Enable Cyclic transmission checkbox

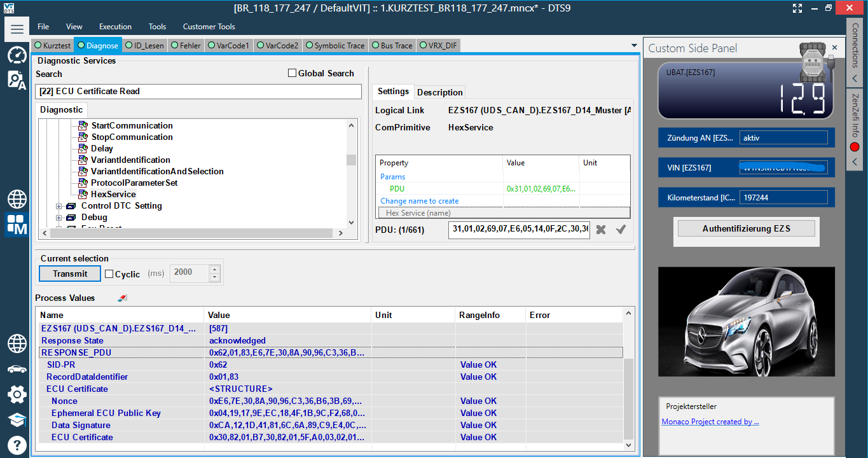click(109, 274)
